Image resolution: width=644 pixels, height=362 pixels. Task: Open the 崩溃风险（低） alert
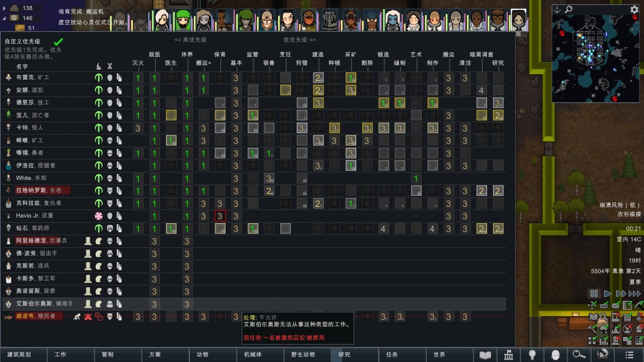coord(620,206)
